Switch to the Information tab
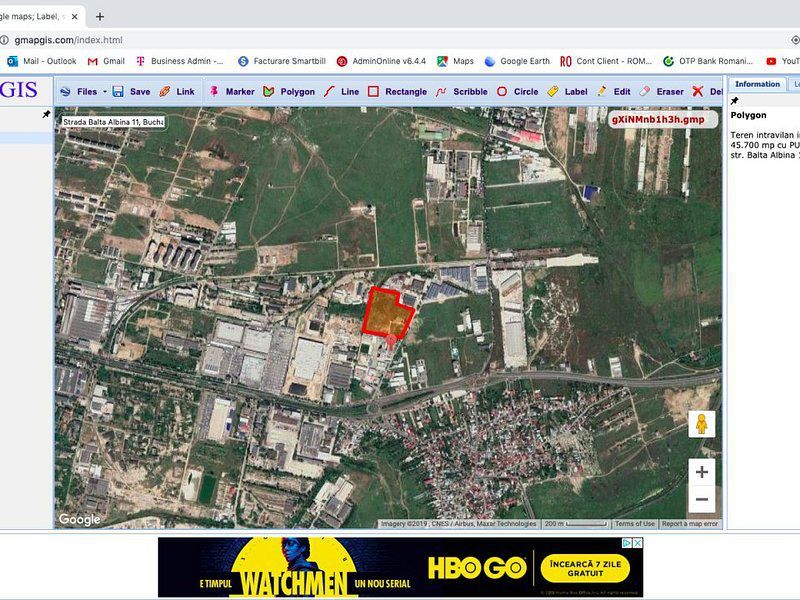Viewport: 800px width, 600px height. click(757, 84)
